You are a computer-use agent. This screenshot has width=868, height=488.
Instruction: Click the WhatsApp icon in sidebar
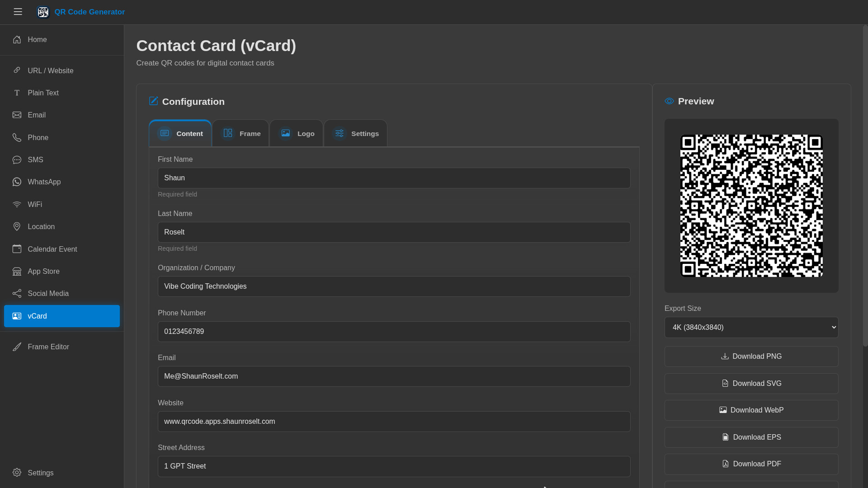click(17, 182)
